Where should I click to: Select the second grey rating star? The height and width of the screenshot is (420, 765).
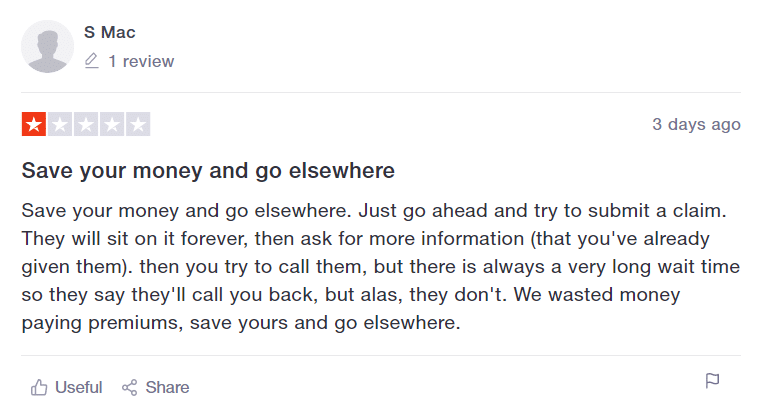click(60, 124)
